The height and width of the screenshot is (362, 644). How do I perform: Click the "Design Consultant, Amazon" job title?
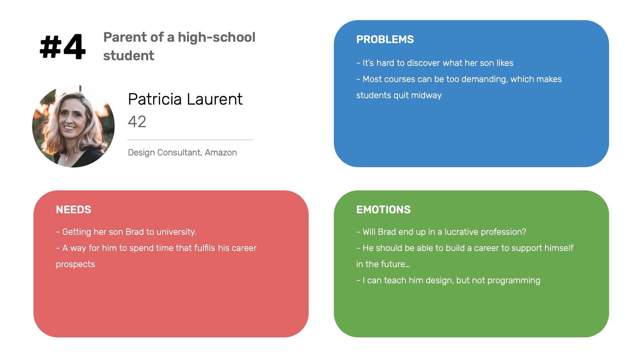pyautogui.click(x=182, y=153)
